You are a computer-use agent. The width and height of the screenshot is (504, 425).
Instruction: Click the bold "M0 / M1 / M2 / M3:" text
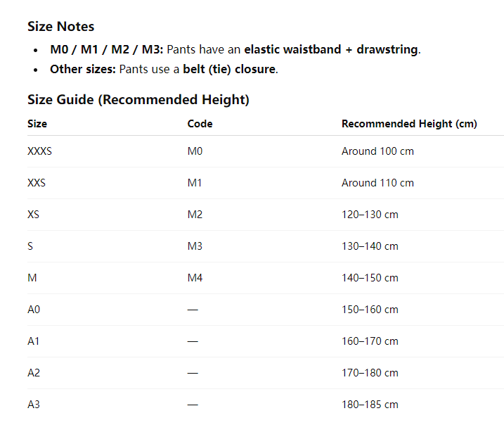106,50
